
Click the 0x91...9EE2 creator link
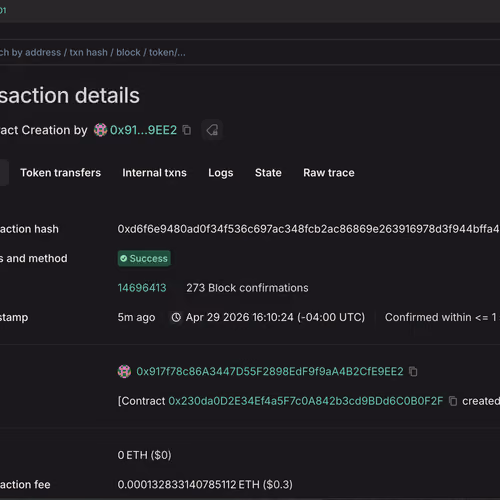coord(143,130)
